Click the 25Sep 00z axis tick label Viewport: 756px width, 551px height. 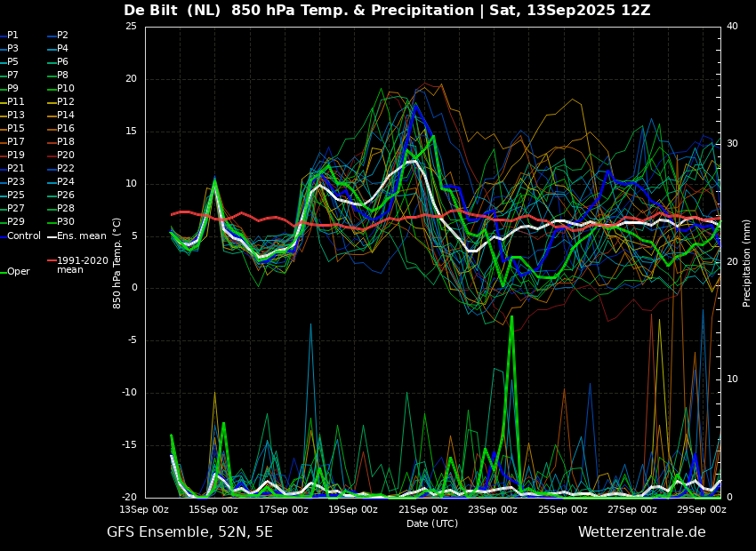563,509
